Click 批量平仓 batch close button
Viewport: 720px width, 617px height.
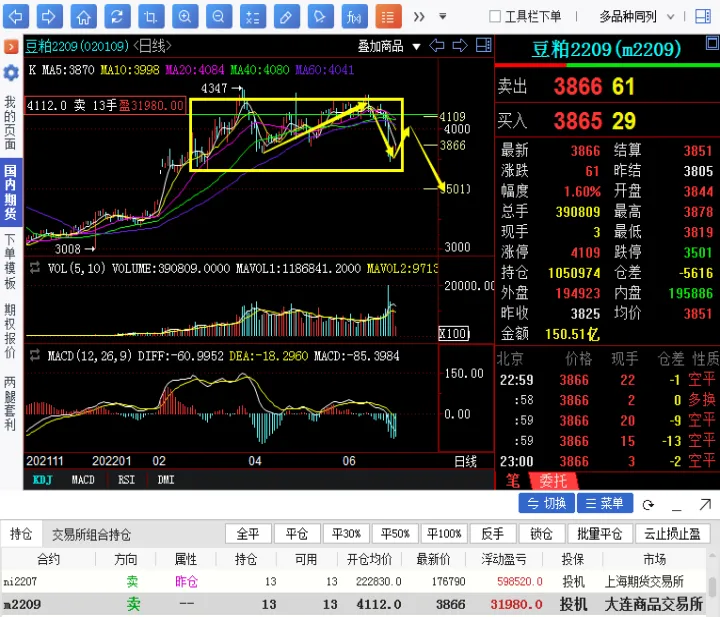point(599,534)
